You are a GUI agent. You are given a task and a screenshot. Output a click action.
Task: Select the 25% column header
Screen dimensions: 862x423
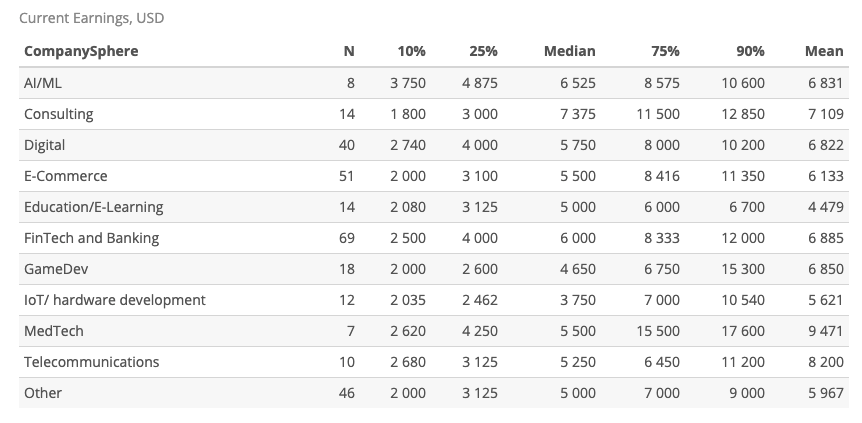(x=483, y=51)
